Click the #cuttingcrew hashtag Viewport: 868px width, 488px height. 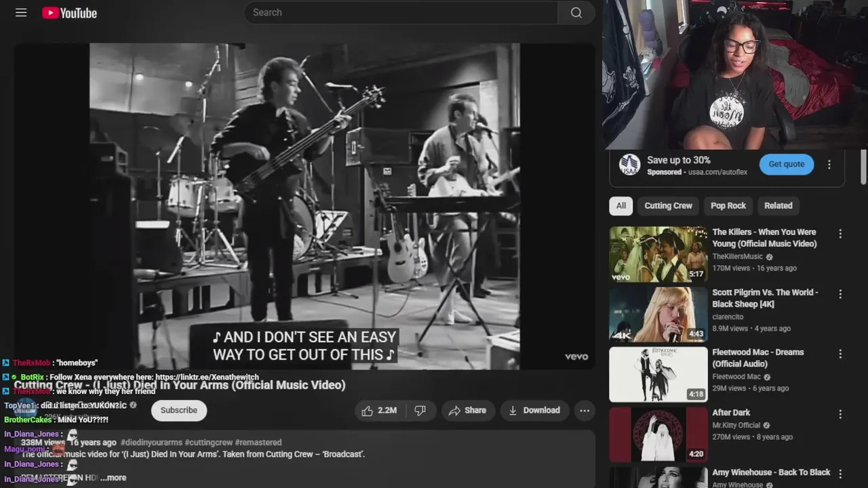pos(208,443)
